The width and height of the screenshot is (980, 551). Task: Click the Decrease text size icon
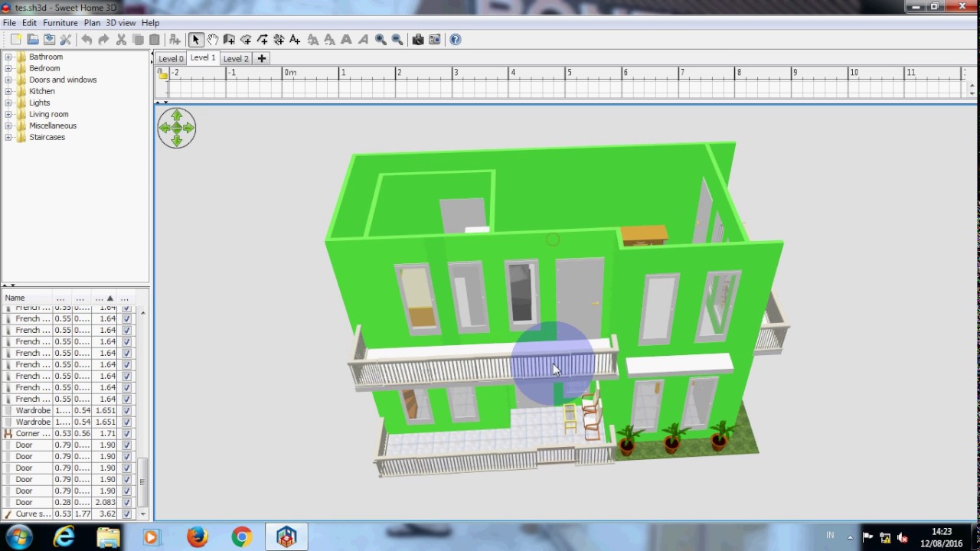coord(329,40)
